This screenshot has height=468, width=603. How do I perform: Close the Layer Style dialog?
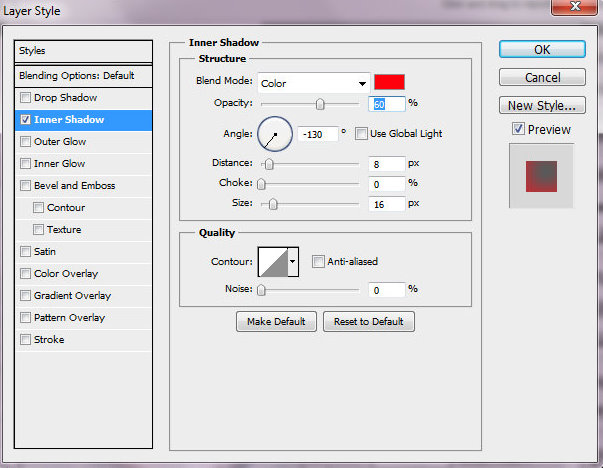pyautogui.click(x=575, y=7)
